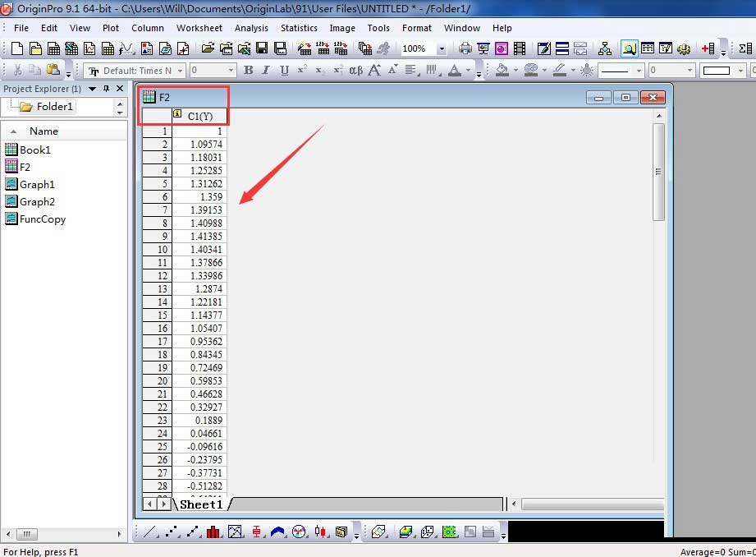Click the line color pencil button
The image size is (756, 557).
tap(559, 71)
